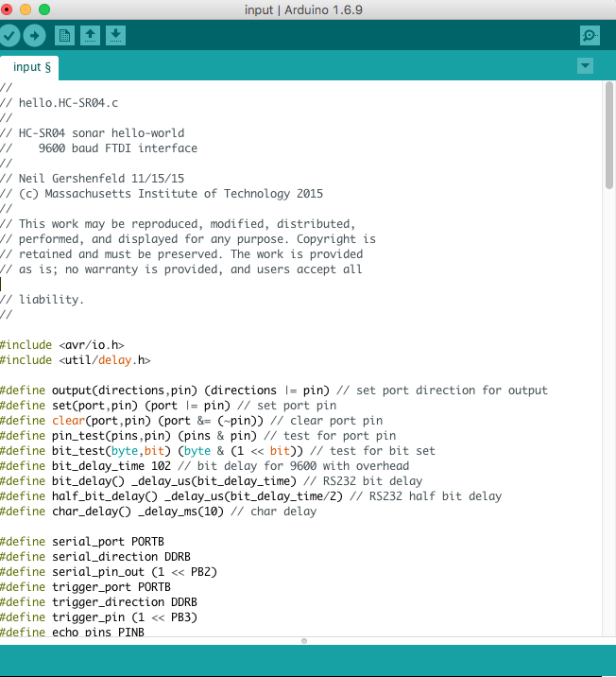Click the '#define echo_pins PINB' line
This screenshot has height=677, width=616.
click(x=72, y=632)
